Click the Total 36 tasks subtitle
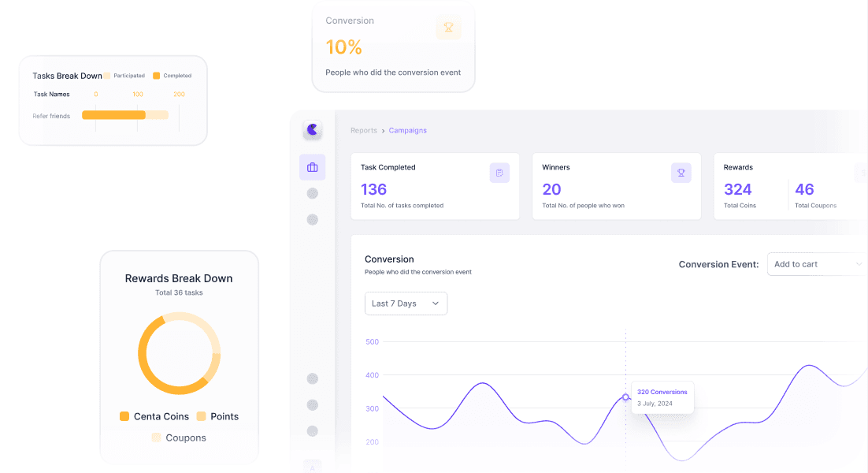The height and width of the screenshot is (473, 868). [x=179, y=292]
